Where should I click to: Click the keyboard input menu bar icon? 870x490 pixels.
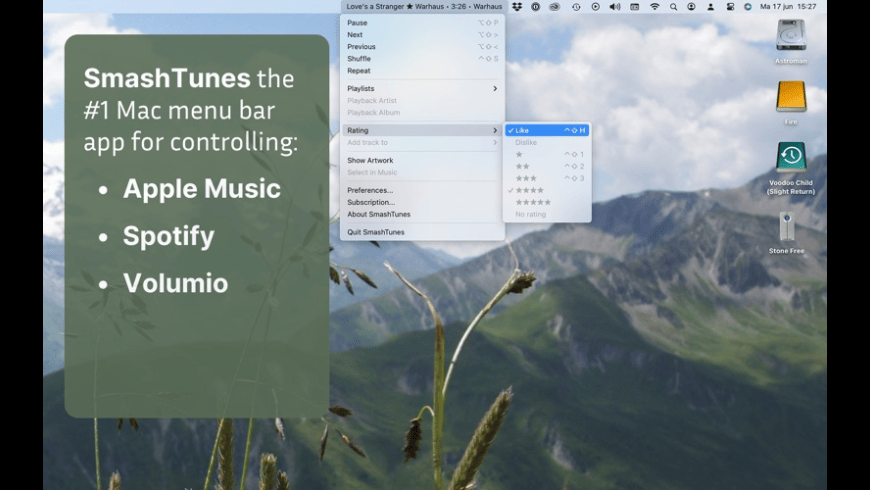click(635, 7)
